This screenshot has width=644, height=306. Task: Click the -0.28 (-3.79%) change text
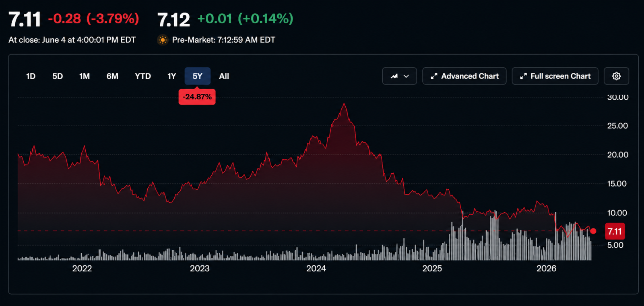tap(93, 18)
